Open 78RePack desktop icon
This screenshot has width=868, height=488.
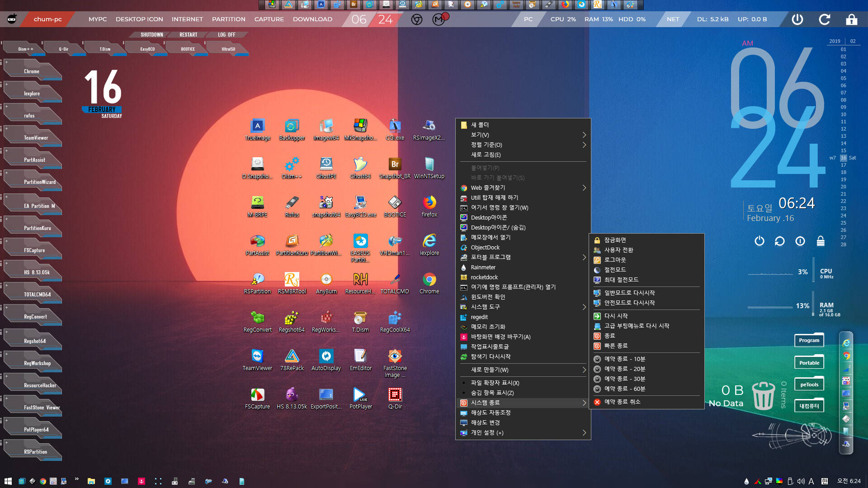click(292, 360)
